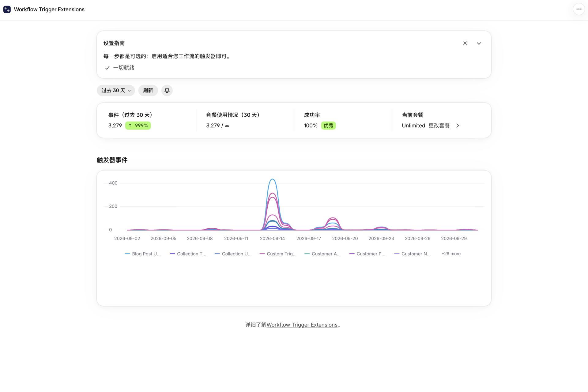Click the 触发器事件 section heading
Viewport: 588px width, 392px height.
[112, 160]
